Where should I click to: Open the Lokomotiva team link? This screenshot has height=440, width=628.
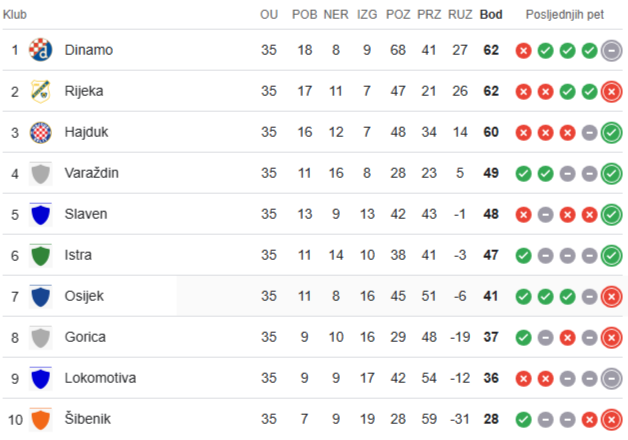point(101,378)
